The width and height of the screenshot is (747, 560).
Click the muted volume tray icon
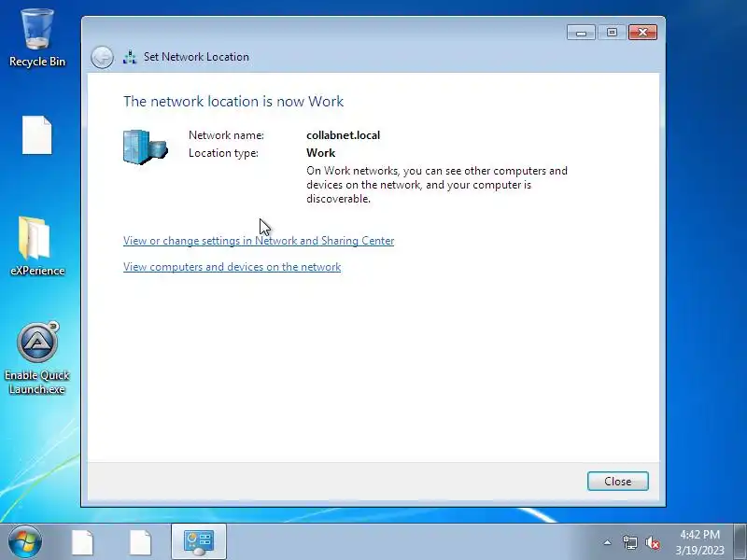pyautogui.click(x=653, y=542)
